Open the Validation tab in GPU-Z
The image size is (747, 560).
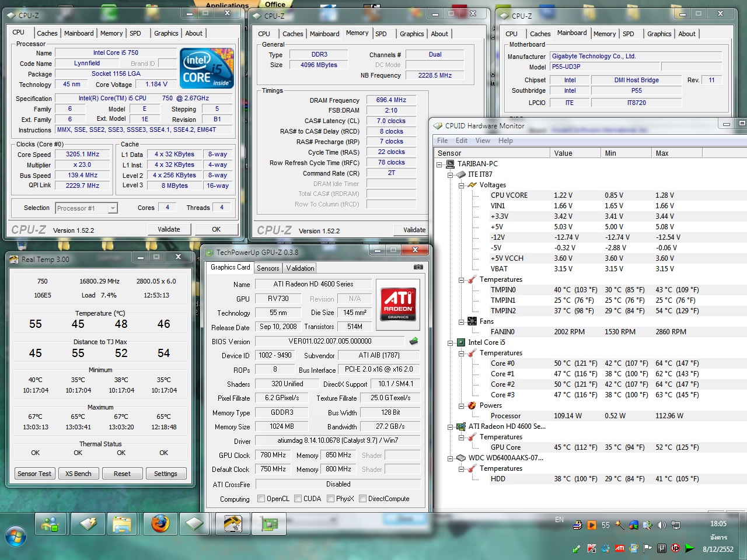[301, 268]
